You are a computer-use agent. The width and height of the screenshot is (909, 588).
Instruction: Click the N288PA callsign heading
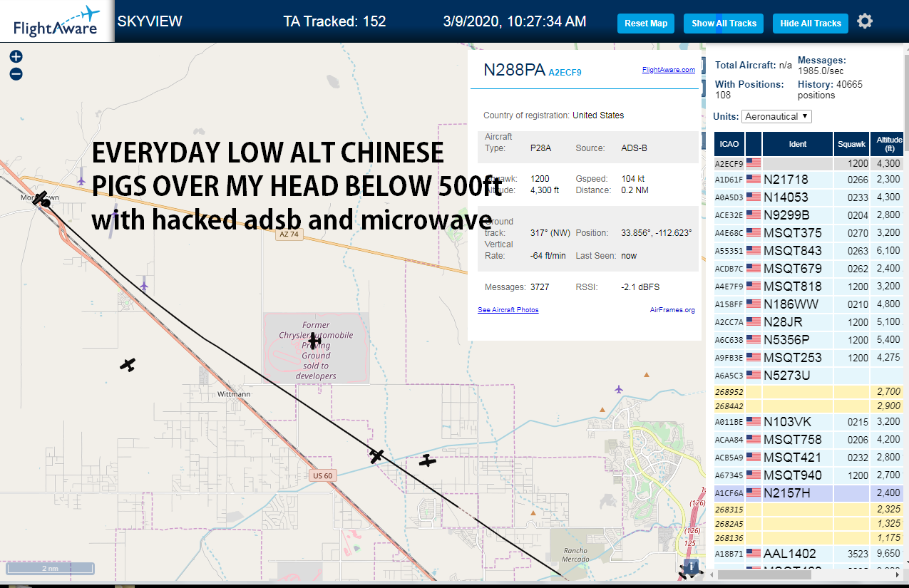point(514,70)
